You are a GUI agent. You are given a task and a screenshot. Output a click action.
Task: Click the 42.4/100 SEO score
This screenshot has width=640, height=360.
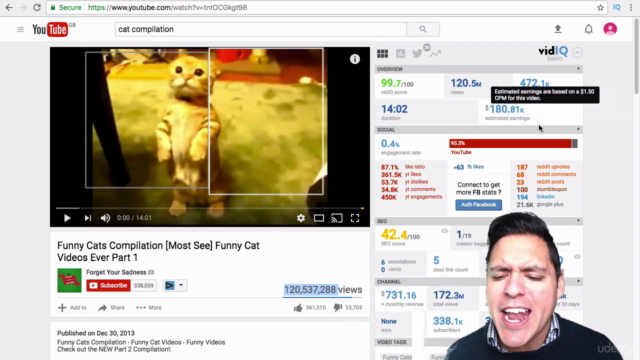click(400, 235)
